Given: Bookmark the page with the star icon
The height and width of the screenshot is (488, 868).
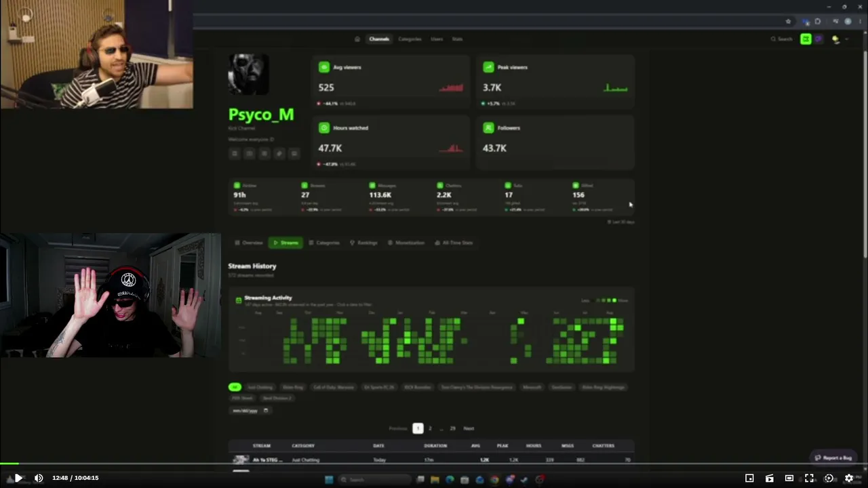Looking at the screenshot, I should point(788,22).
